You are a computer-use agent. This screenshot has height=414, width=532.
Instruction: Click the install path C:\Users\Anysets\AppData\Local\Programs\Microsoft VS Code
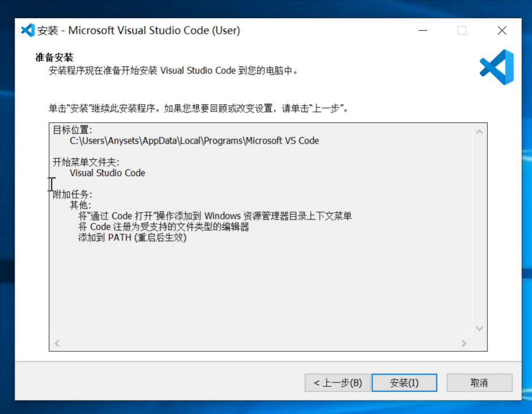(194, 141)
